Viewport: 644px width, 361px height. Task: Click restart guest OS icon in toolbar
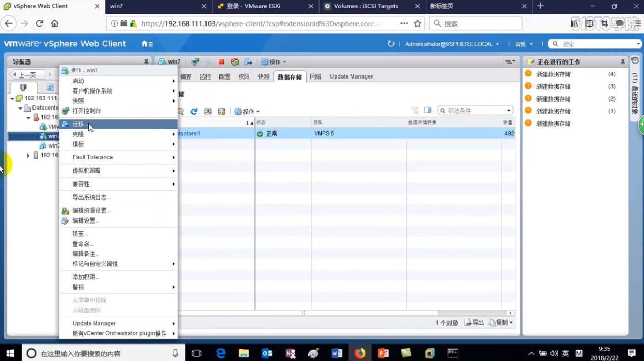235,62
